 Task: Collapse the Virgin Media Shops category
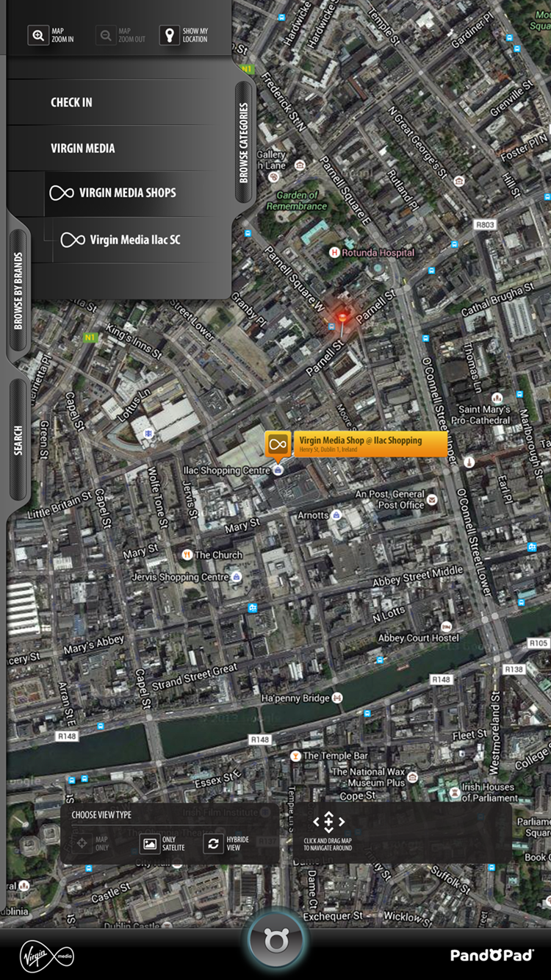coord(138,193)
